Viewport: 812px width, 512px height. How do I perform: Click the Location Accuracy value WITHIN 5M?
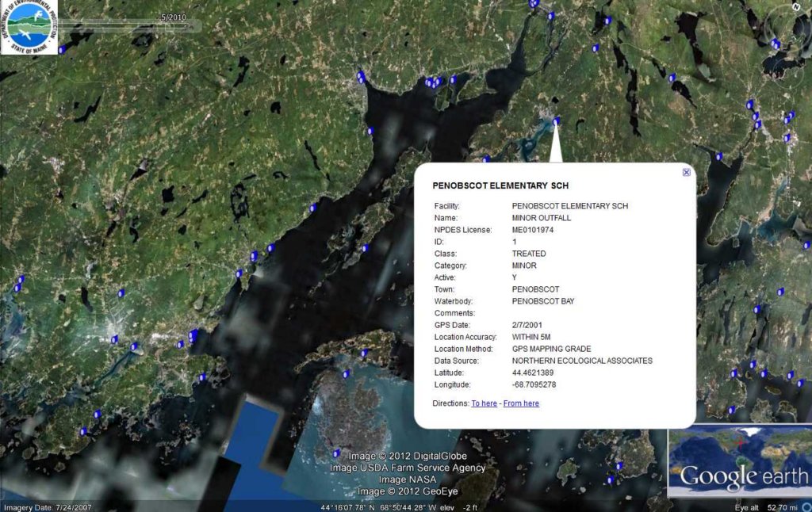[530, 337]
